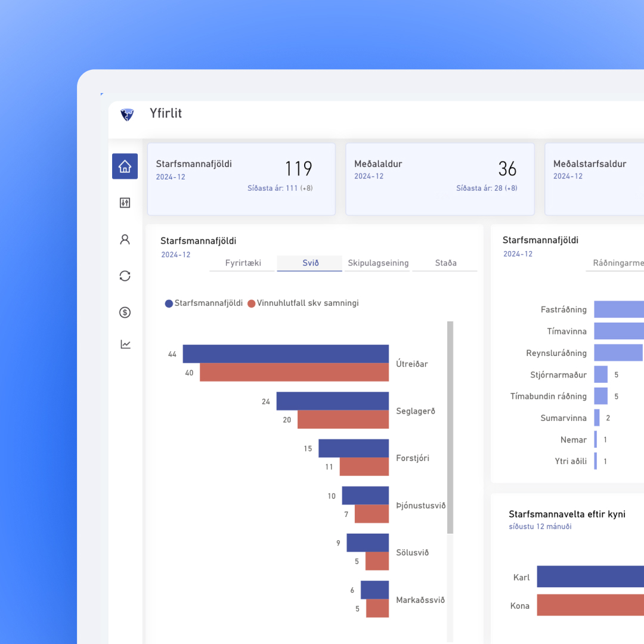The height and width of the screenshot is (644, 644).
Task: Click the Meðalstarfsaldur summary card
Action: [x=595, y=179]
